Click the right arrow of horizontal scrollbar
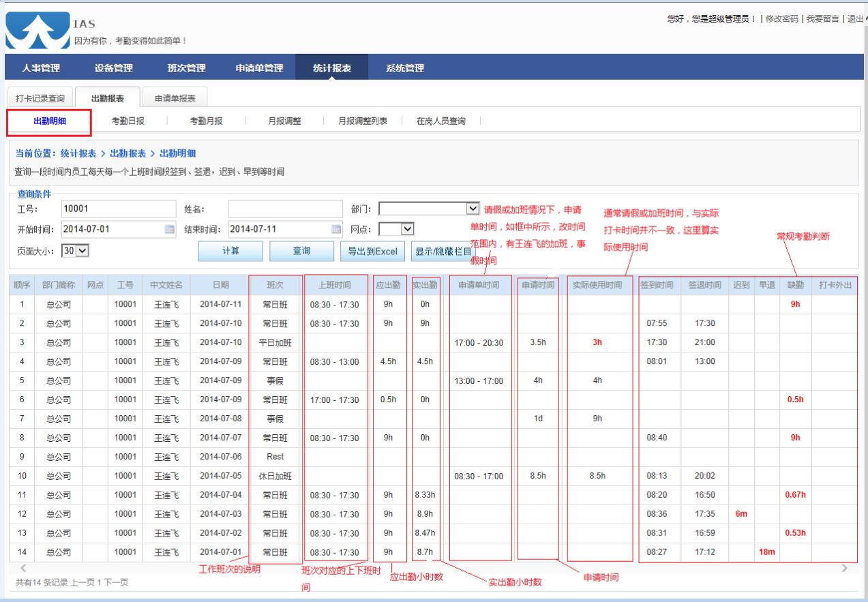 point(844,567)
